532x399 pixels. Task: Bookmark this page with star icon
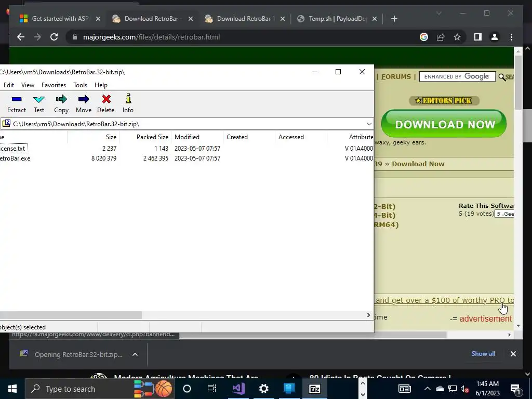[457, 37]
